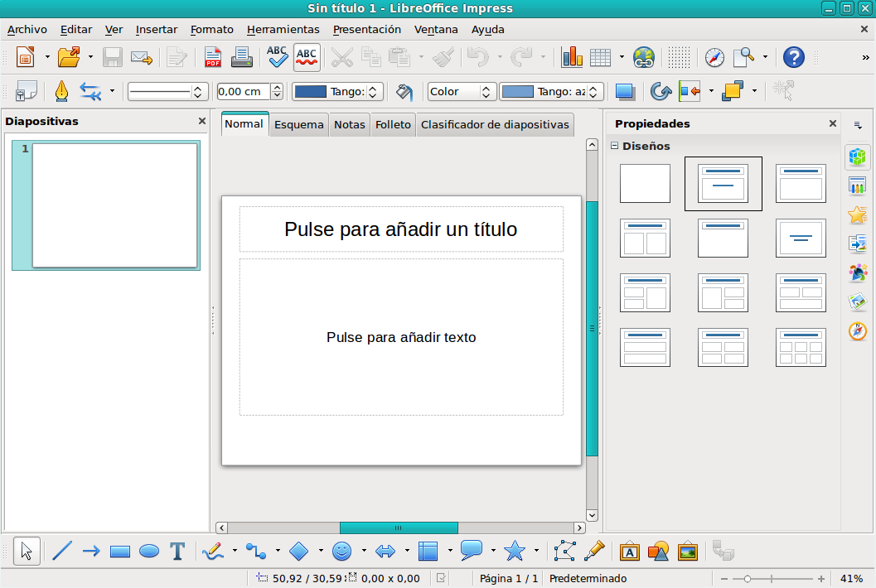Select the Line drawing tool

(x=62, y=551)
